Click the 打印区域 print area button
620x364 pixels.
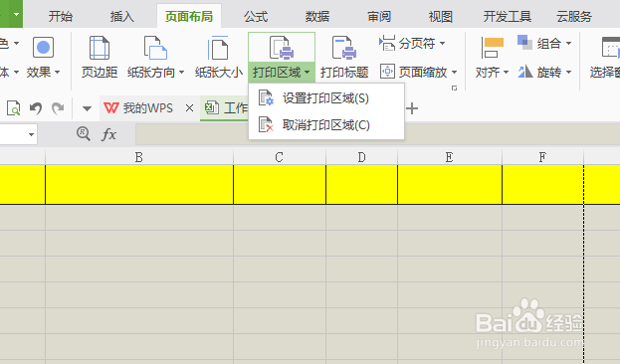click(281, 58)
